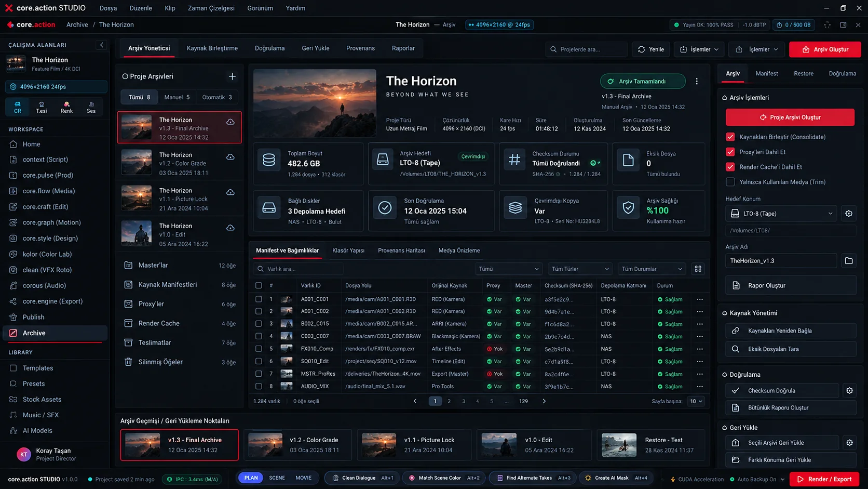The height and width of the screenshot is (489, 868).
Task: Select the T.esi workspace mode icon
Action: pyautogui.click(x=42, y=107)
